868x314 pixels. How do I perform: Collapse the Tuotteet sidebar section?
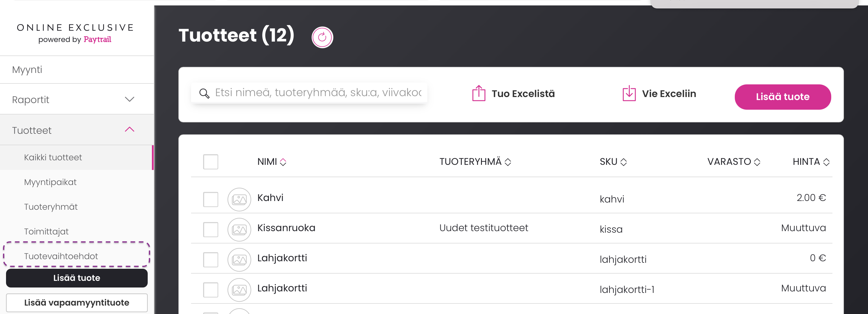coord(129,130)
